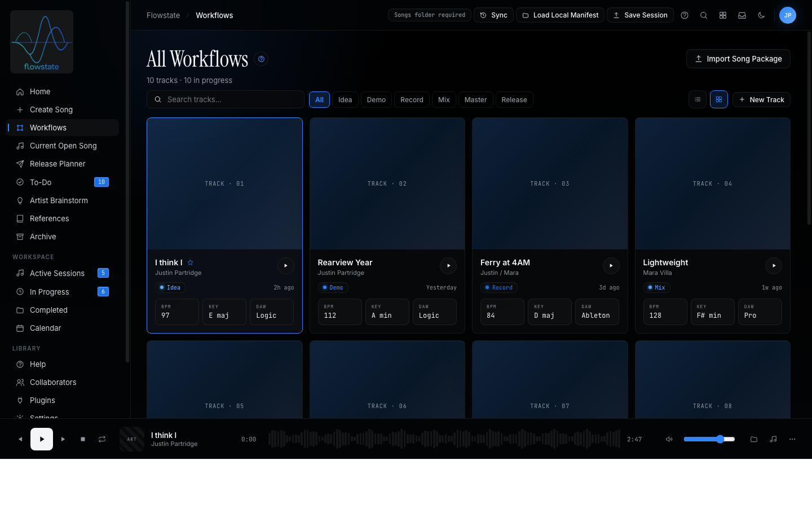Viewport: 812px width, 508px height.
Task: Toggle dark mode moon icon
Action: click(x=761, y=15)
